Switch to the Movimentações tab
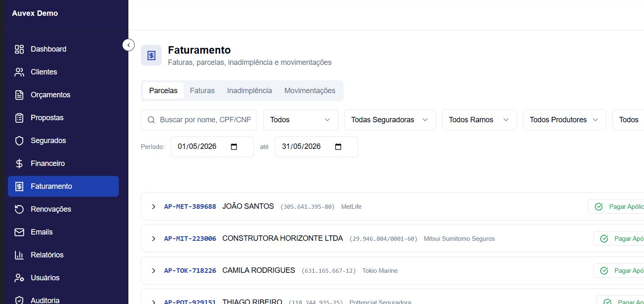Screen dimensions: 644x304 pos(310,91)
